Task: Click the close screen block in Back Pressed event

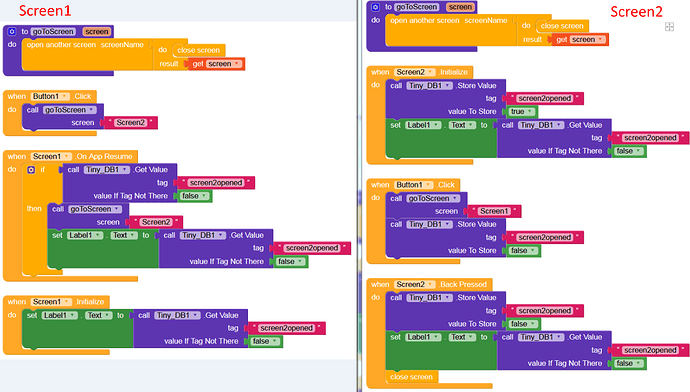Action: coord(411,377)
